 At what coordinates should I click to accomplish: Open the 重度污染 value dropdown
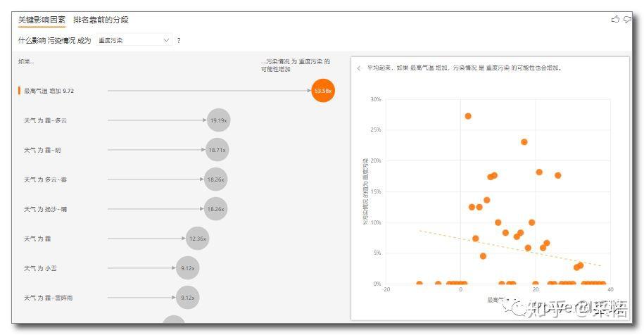tap(134, 40)
